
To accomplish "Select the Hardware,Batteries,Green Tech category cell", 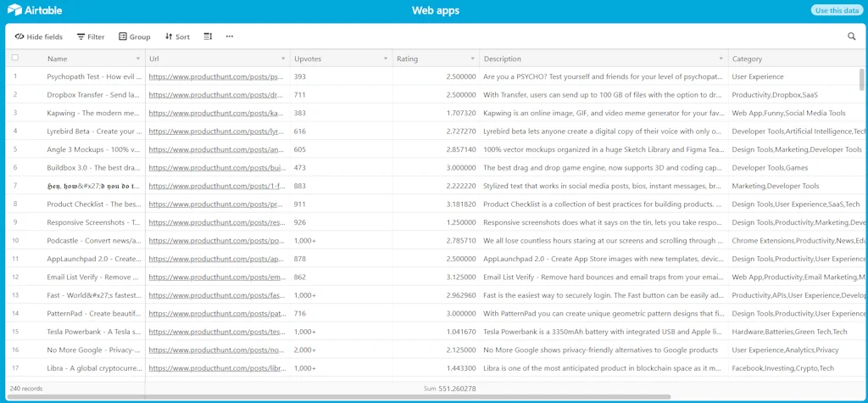I will pos(798,332).
